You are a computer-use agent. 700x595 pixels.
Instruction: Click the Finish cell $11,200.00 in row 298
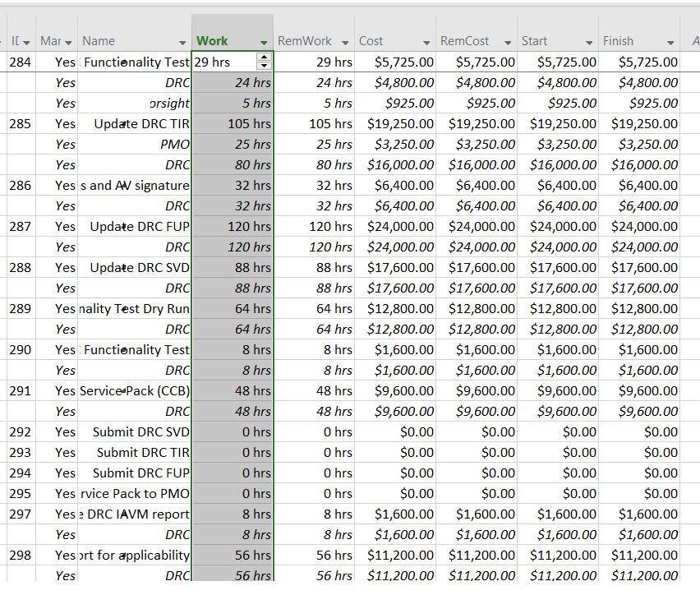pos(639,555)
